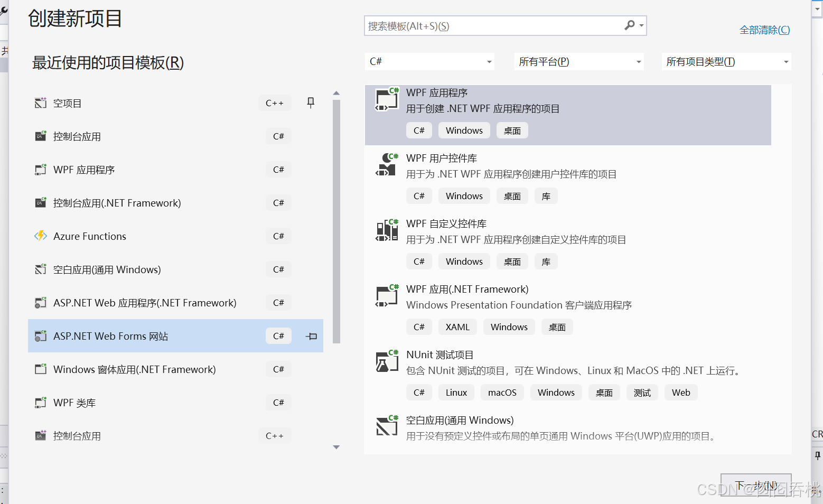Click the 用于创建 .NET WPF 应用程序的项目 description
This screenshot has width=823, height=504.
click(x=483, y=109)
